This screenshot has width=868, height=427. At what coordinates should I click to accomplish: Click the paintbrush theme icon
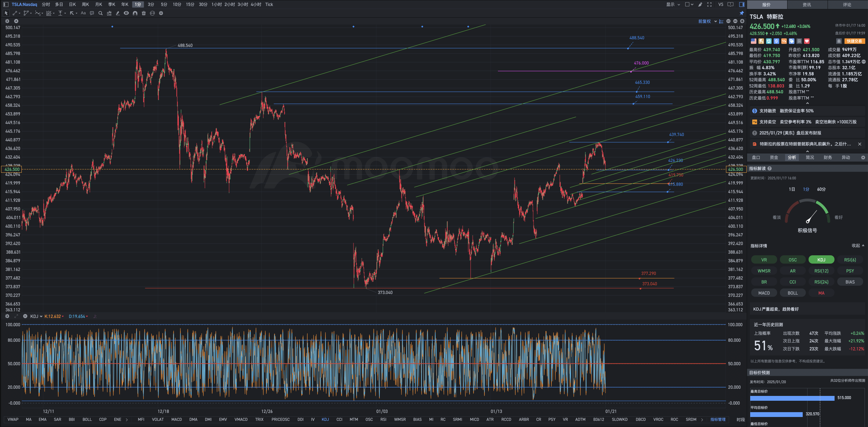point(700,4)
